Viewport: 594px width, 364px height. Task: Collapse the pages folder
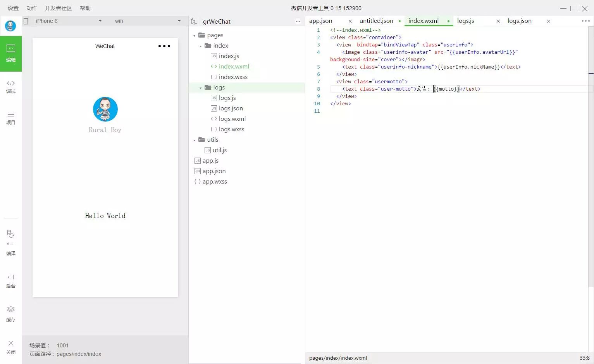195,36
